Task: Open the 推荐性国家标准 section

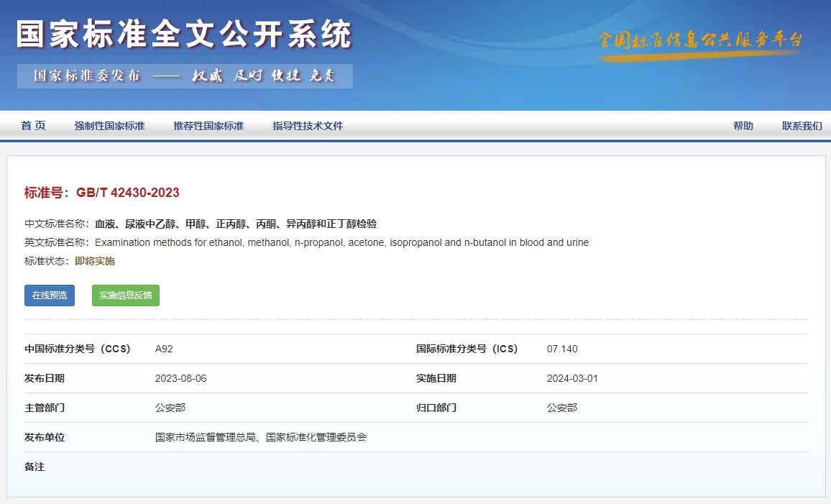Action: pyautogui.click(x=208, y=126)
